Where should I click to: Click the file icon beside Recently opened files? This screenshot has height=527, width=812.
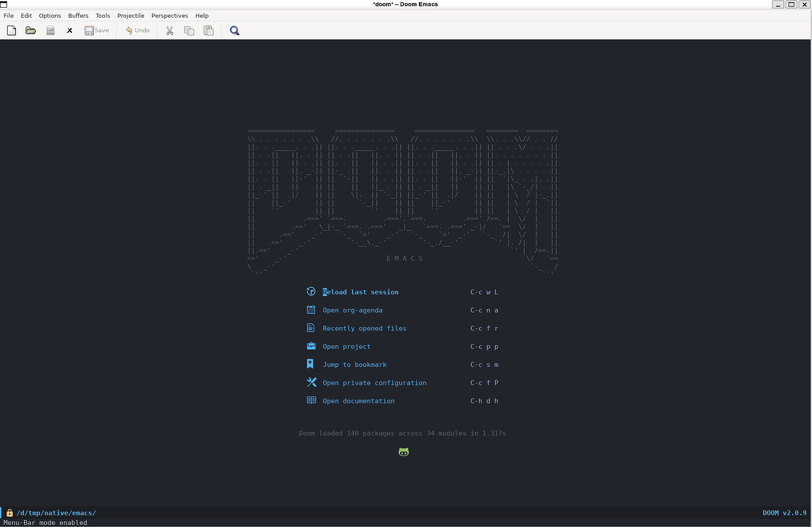click(311, 328)
